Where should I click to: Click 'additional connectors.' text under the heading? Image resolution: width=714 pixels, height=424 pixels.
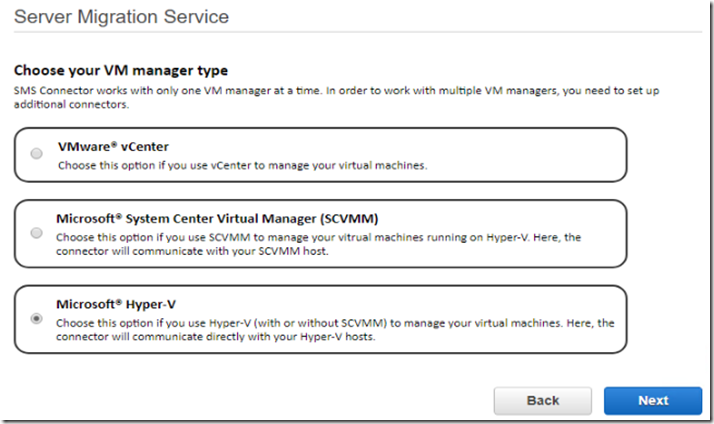[x=71, y=104]
